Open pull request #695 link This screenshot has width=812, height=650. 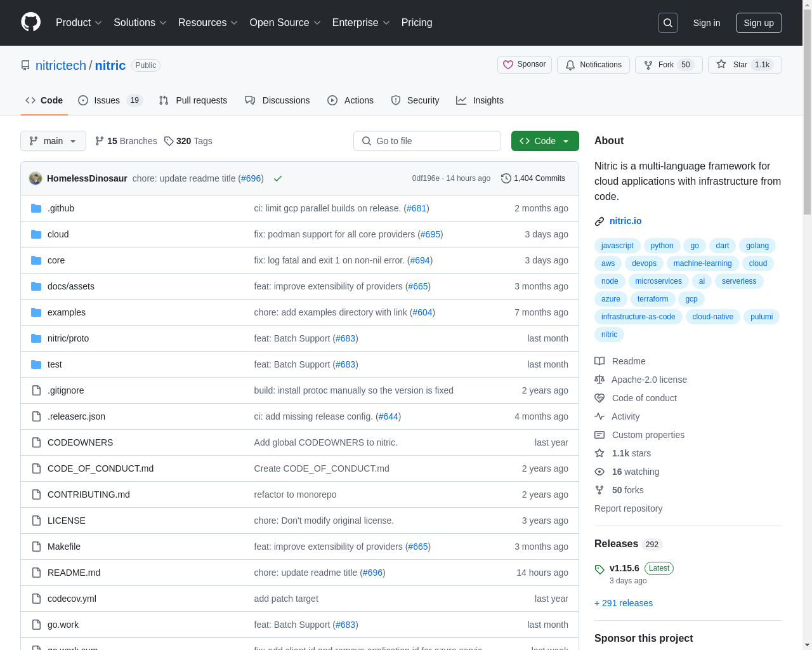coord(430,234)
